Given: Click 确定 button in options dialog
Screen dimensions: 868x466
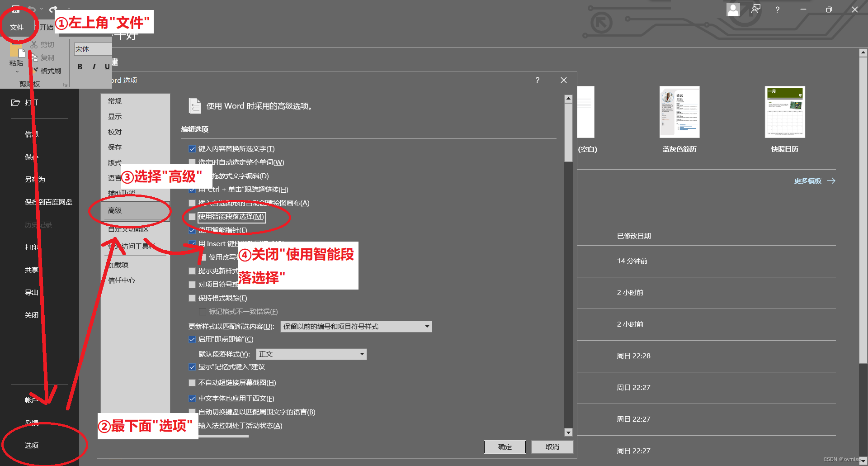Looking at the screenshot, I should pos(505,447).
